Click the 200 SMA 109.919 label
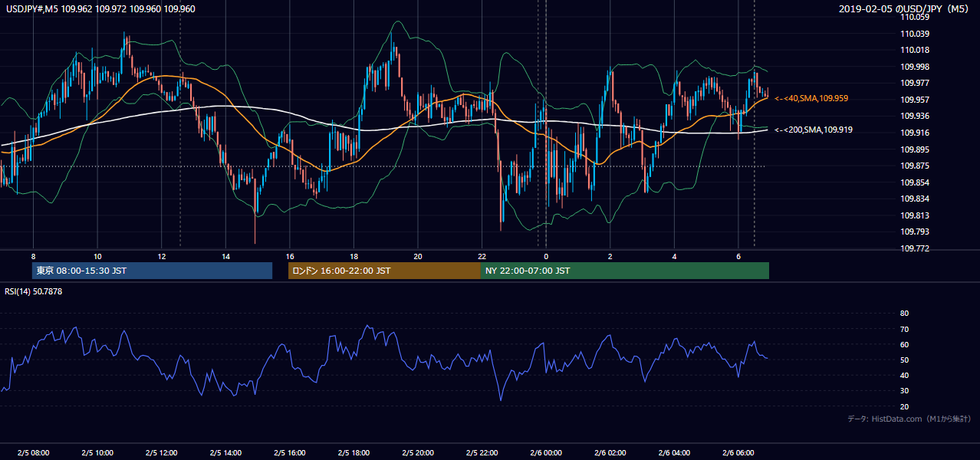 click(x=814, y=130)
